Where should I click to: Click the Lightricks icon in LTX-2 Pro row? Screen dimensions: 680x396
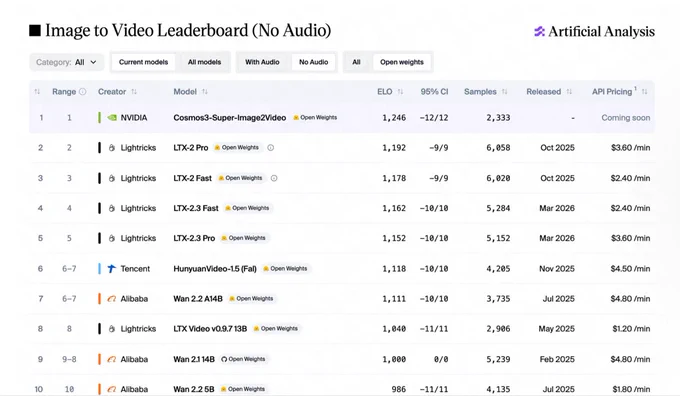click(112, 148)
